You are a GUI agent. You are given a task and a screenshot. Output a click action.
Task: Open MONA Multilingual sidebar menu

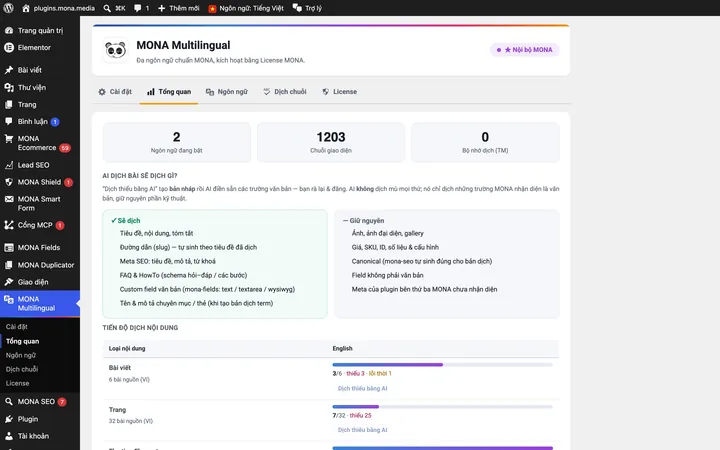tap(40, 304)
